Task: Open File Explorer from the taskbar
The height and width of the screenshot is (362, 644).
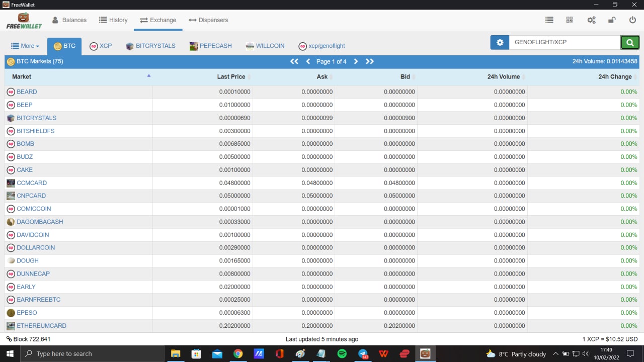Action: click(x=176, y=354)
